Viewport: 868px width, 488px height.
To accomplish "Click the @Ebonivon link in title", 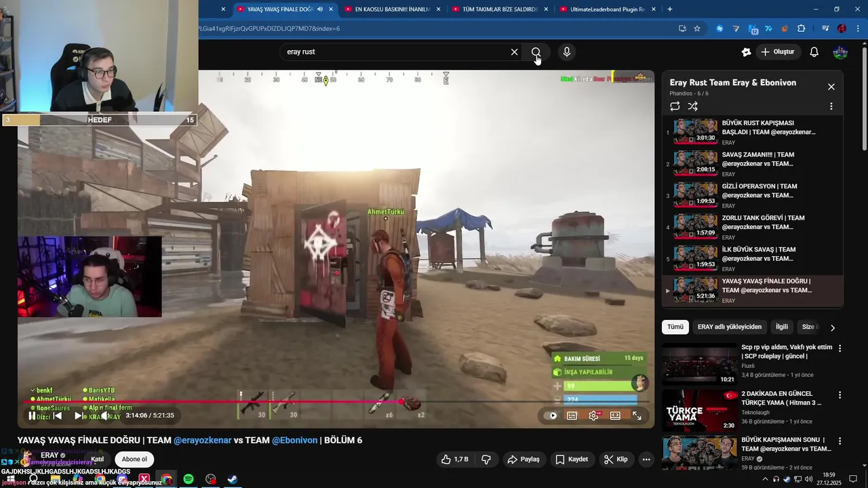I will tap(295, 441).
